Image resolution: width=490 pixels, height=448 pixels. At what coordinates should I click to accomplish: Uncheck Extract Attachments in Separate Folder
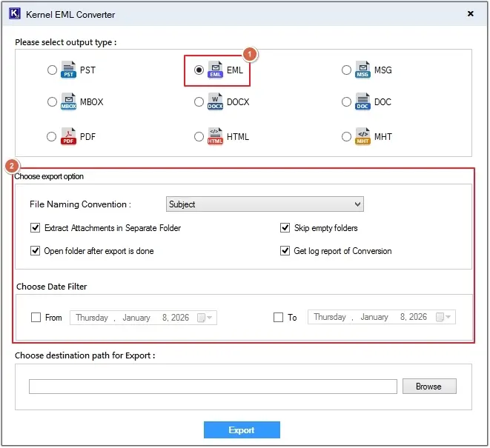coord(36,228)
